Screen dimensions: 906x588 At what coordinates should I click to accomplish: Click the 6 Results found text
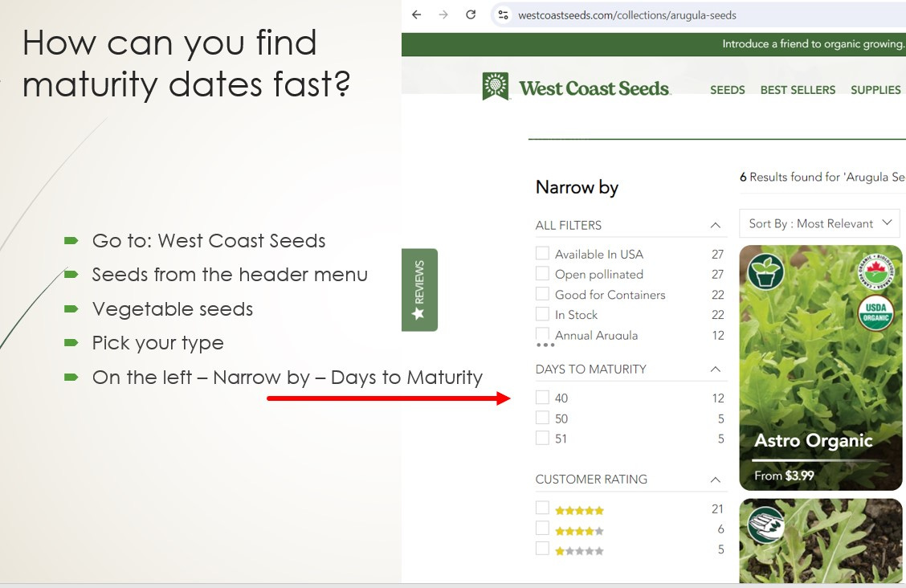coord(822,178)
